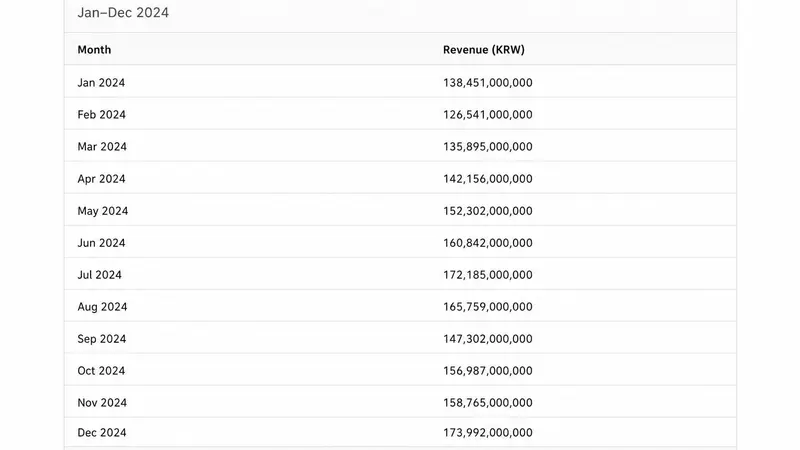The height and width of the screenshot is (450, 800).
Task: Click the 'Jan–Dec 2024' table title
Action: coord(123,13)
